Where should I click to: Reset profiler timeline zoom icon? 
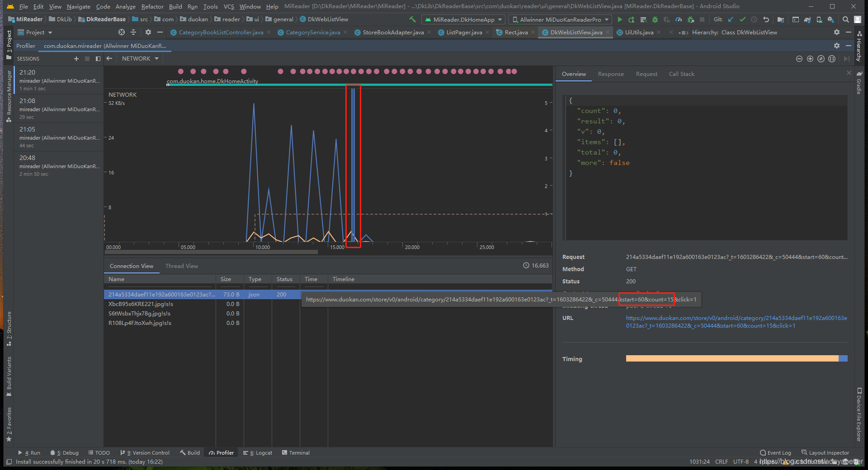pos(821,59)
